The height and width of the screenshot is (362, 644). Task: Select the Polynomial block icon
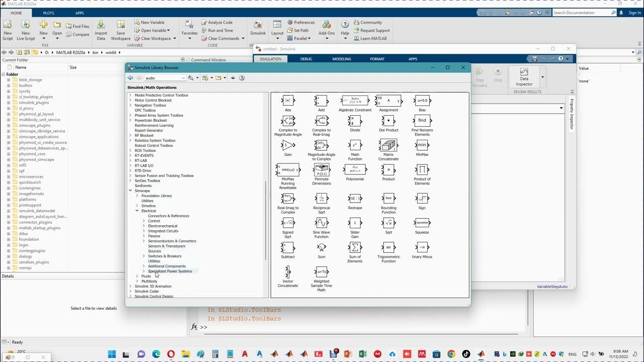coord(355,169)
